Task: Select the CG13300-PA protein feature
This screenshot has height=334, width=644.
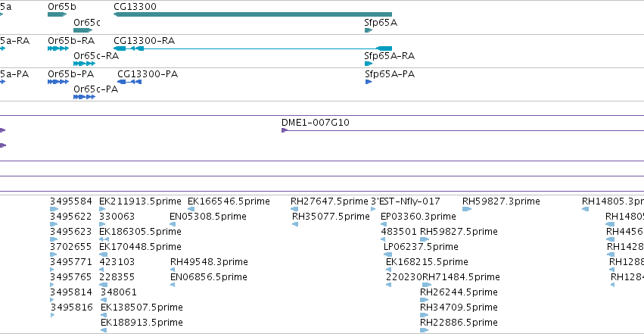Action: coord(129,82)
